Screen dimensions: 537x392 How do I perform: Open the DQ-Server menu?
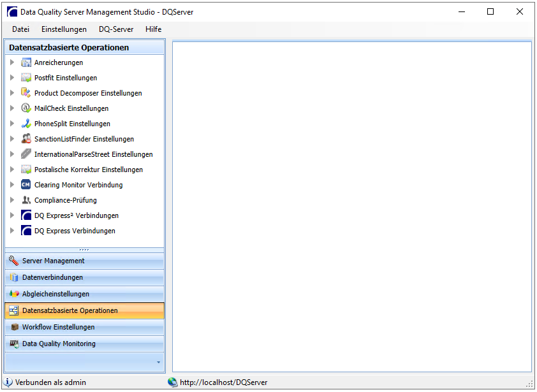116,29
